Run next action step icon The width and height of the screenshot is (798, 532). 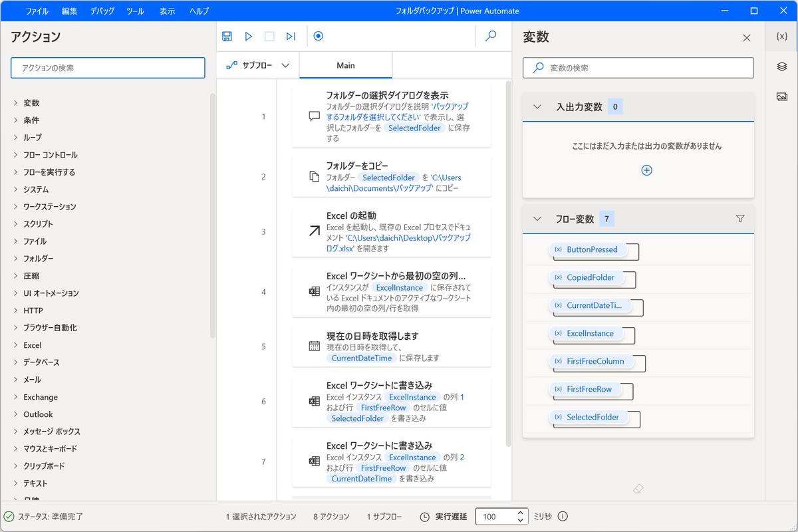(291, 37)
